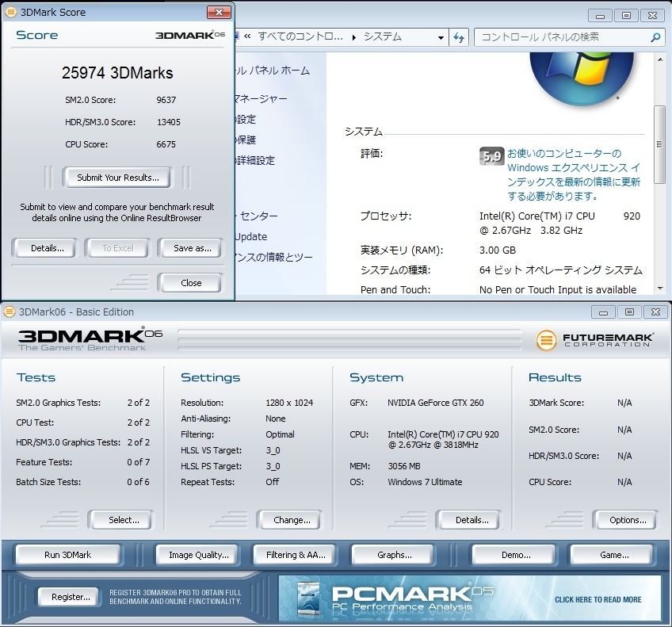Click Control Panel search input field
This screenshot has width=672, height=627.
(563, 37)
